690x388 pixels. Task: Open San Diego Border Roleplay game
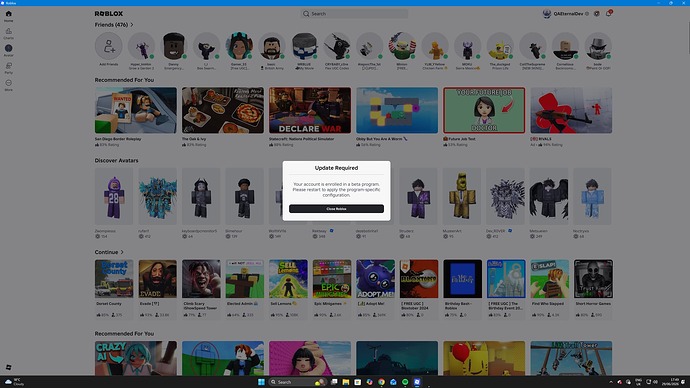tap(136, 110)
